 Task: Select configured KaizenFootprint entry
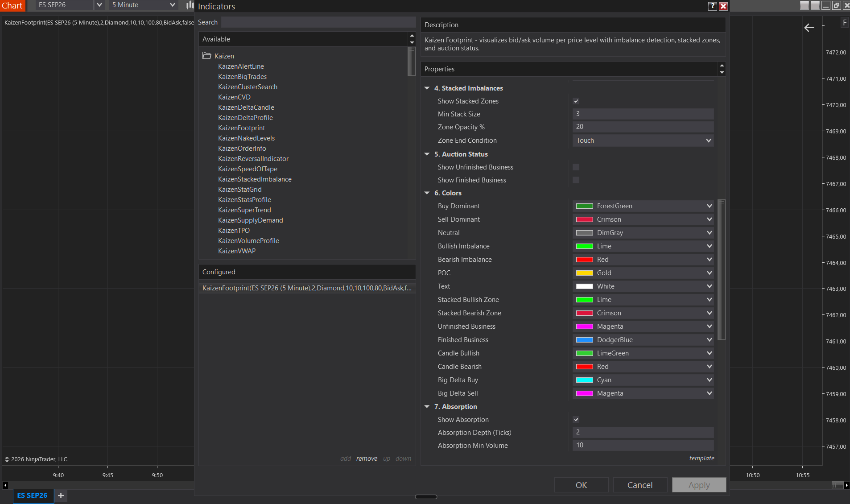[307, 288]
